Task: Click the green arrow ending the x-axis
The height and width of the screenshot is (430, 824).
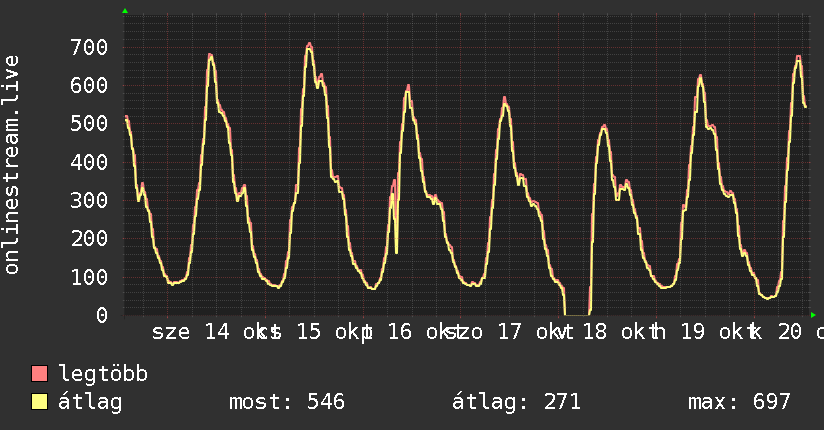Action: click(x=813, y=315)
